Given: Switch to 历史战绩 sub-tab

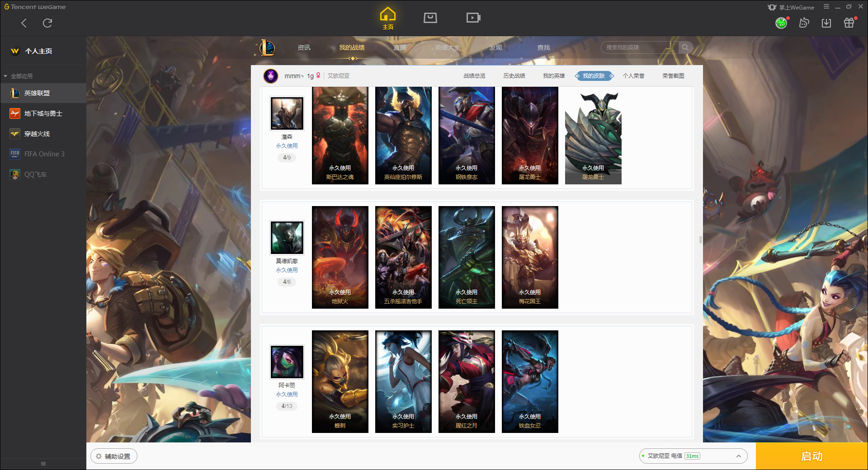Looking at the screenshot, I should [x=514, y=76].
